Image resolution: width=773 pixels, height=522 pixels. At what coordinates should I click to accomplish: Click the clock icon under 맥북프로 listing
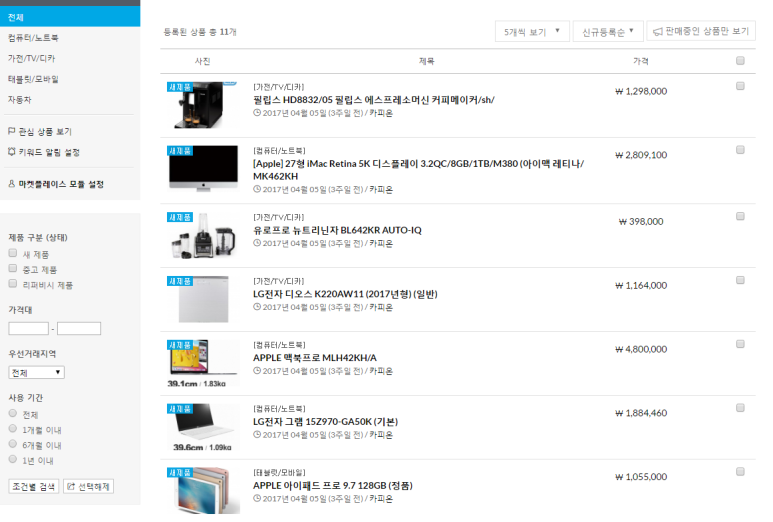[257, 371]
